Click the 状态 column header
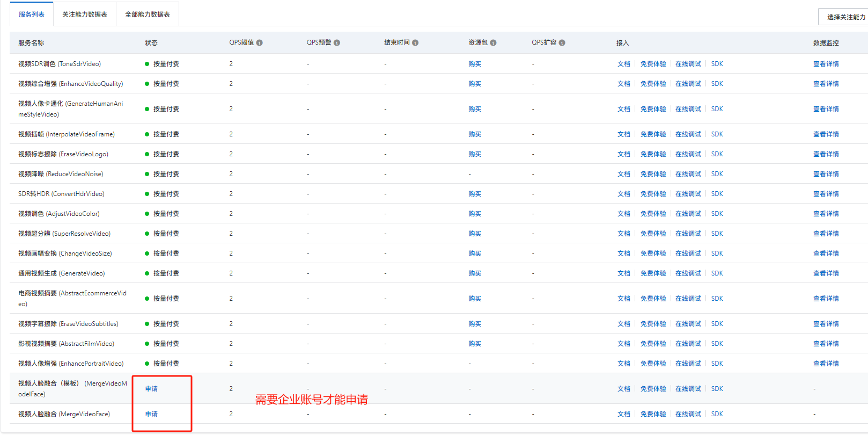The width and height of the screenshot is (868, 442). click(151, 43)
